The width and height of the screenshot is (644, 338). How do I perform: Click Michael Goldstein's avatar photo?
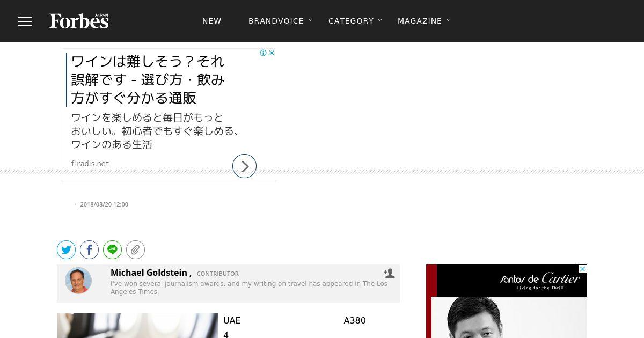point(78,281)
